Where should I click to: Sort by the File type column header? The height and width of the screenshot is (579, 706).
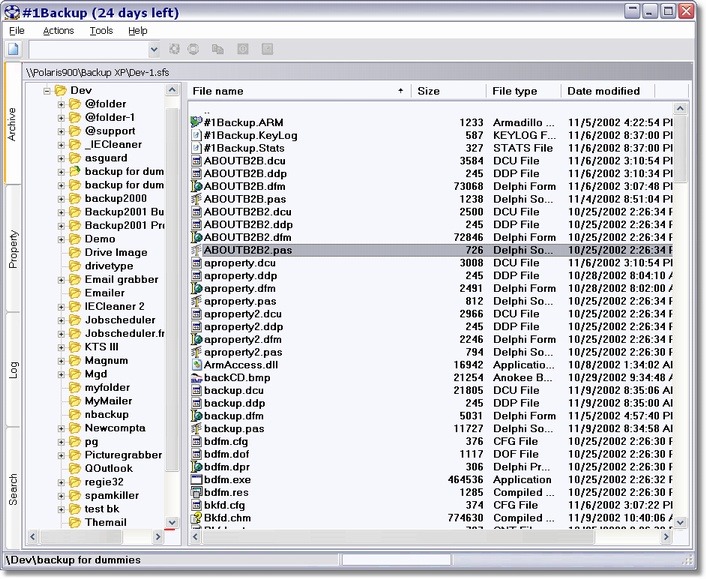(x=524, y=91)
